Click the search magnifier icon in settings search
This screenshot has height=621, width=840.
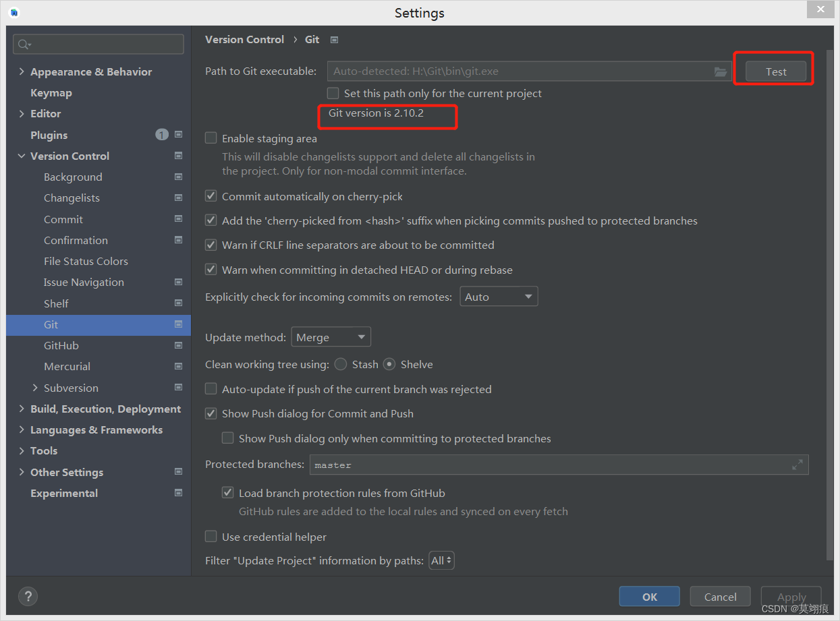24,45
